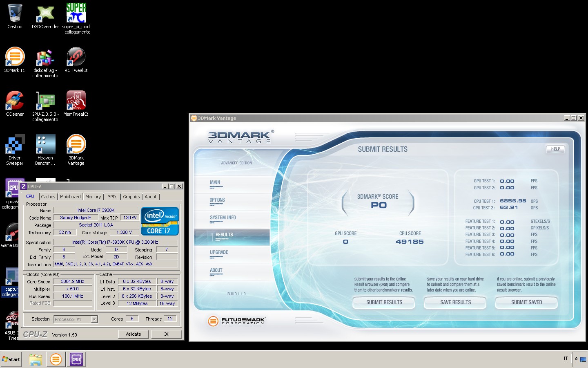Click the CPU-Z title bar icon

tap(24, 186)
